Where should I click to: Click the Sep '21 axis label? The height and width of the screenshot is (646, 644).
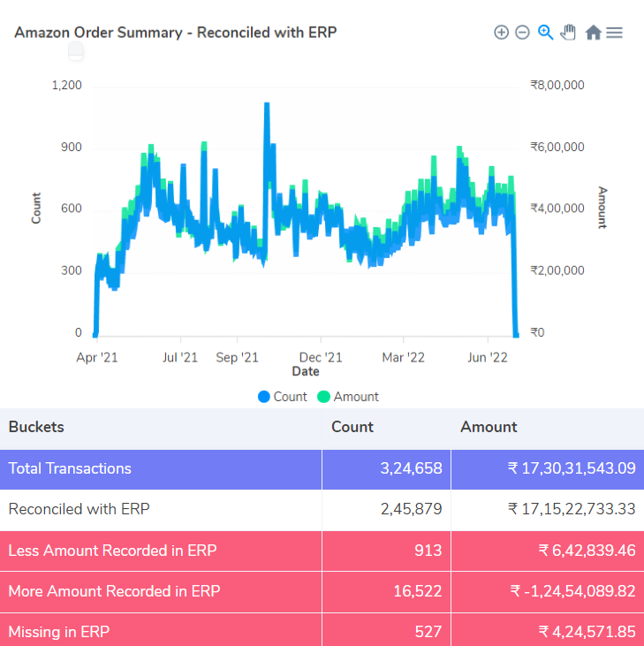(x=237, y=357)
